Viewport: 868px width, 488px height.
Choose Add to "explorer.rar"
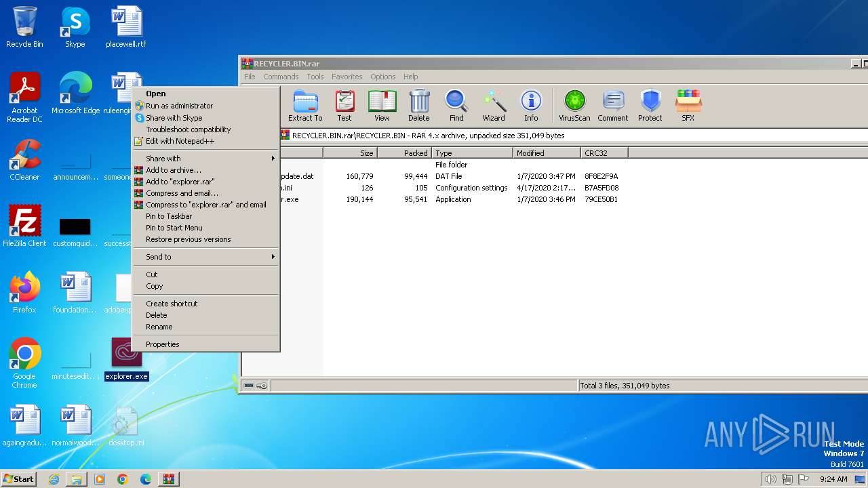[x=205, y=182]
